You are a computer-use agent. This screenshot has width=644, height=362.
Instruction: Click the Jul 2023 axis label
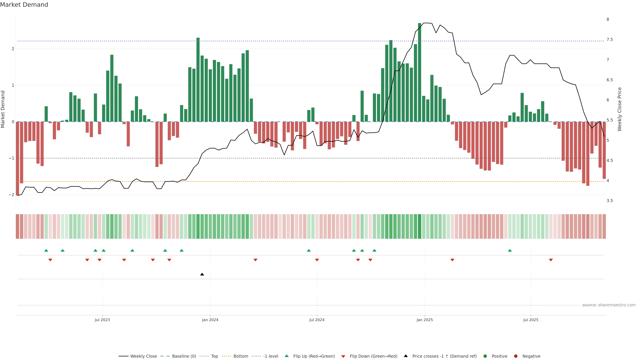pos(102,320)
